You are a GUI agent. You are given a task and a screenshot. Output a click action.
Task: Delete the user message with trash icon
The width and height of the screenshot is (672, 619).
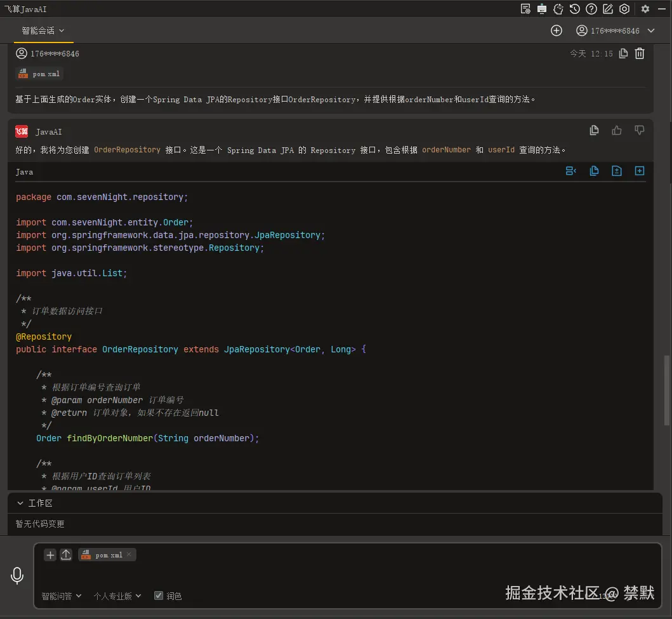(x=640, y=53)
